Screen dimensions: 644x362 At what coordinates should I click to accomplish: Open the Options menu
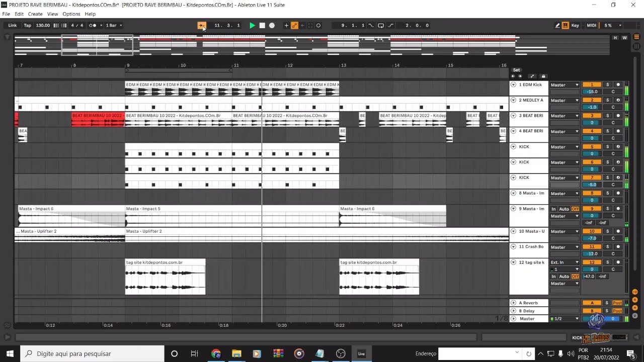point(71,14)
